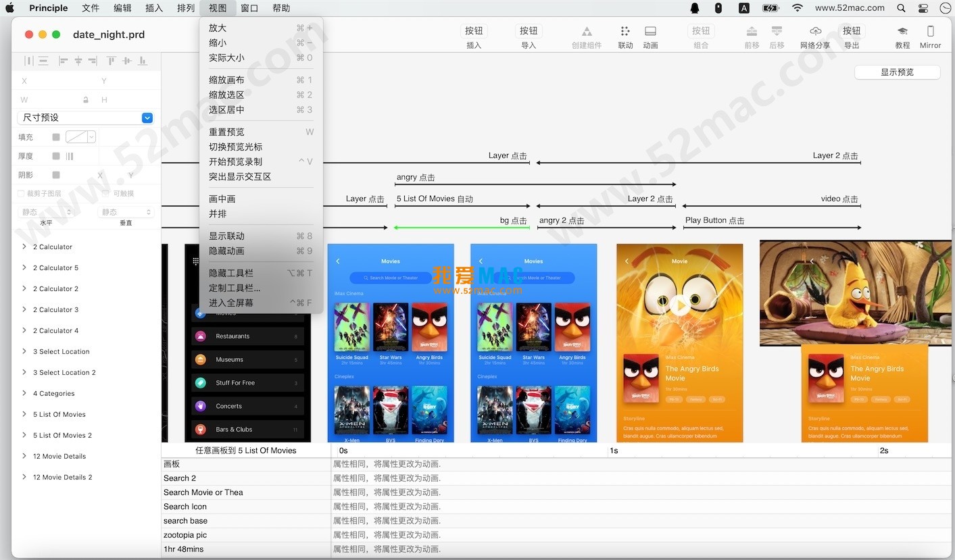Select the zootopia pic timeline row
This screenshot has width=955, height=560.
pyautogui.click(x=558, y=535)
